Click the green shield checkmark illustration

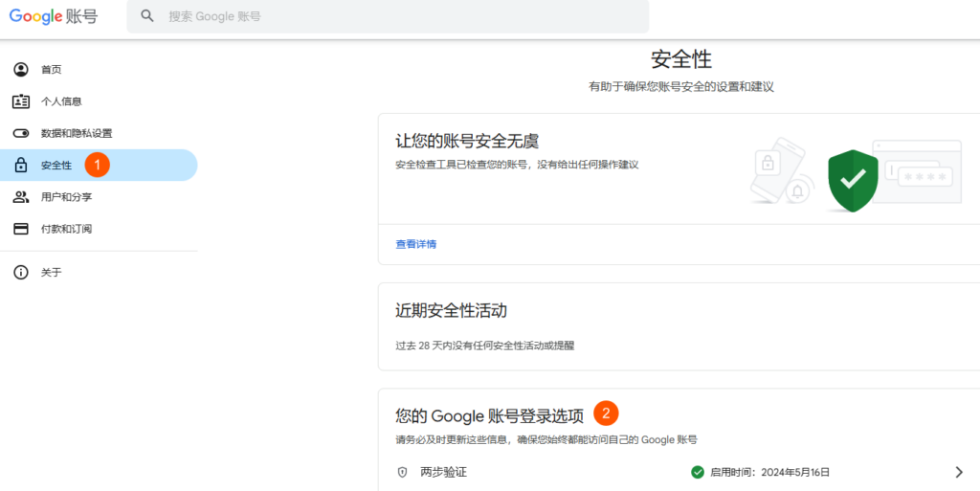(x=853, y=181)
